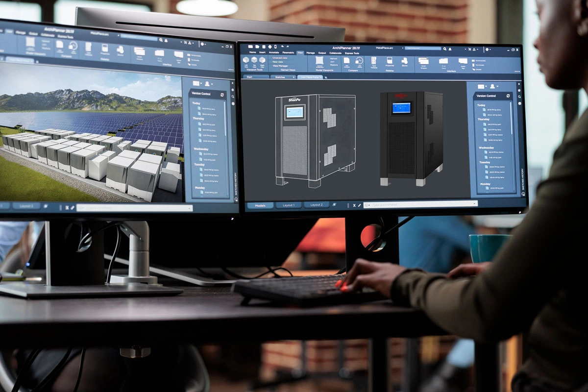Screen dimensions: 588x392
Task: Open Express Tools tab on right monitor
Action: (x=352, y=53)
